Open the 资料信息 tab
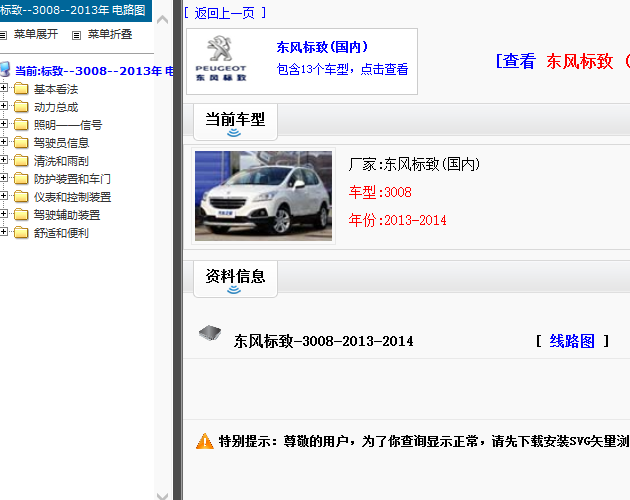 pyautogui.click(x=235, y=279)
